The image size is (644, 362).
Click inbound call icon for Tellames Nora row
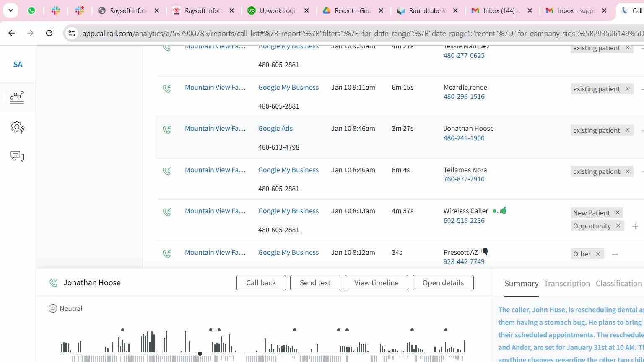(x=167, y=171)
